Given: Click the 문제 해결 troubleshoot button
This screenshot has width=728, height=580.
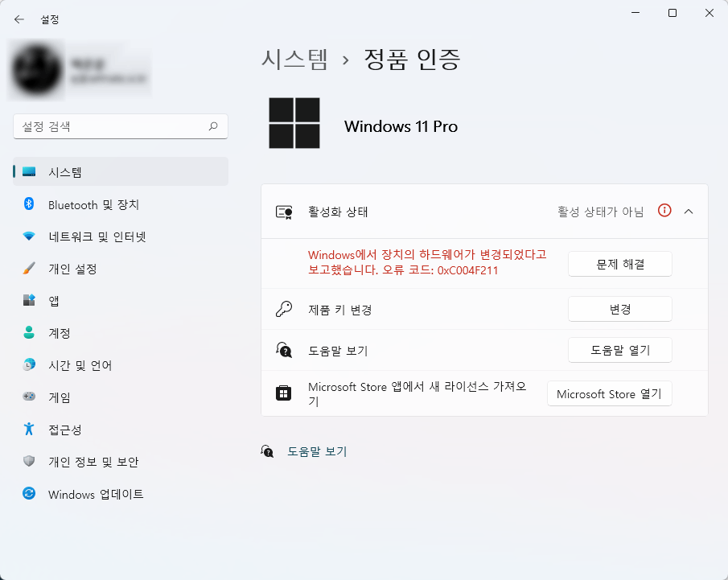Looking at the screenshot, I should (x=620, y=264).
